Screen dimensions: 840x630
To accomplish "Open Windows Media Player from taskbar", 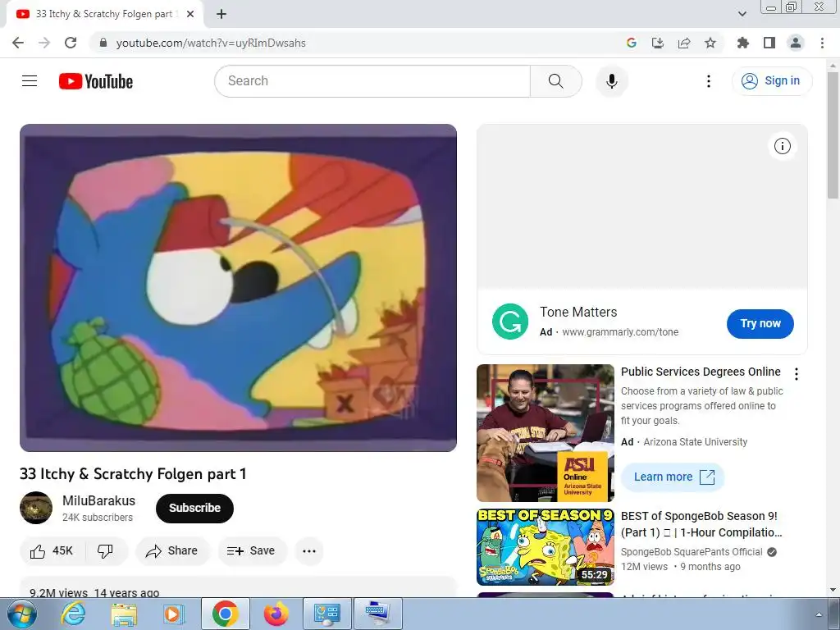I will [x=174, y=614].
